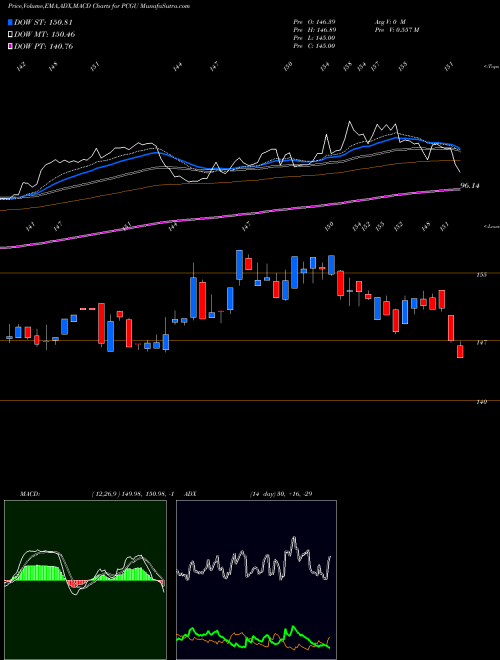Open the ADX indicator chart panel

coord(256,580)
